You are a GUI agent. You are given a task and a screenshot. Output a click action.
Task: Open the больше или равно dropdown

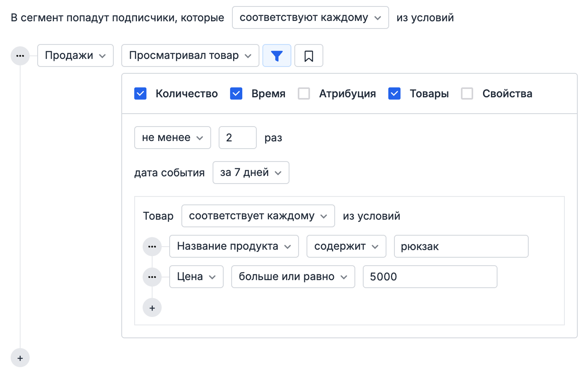292,277
